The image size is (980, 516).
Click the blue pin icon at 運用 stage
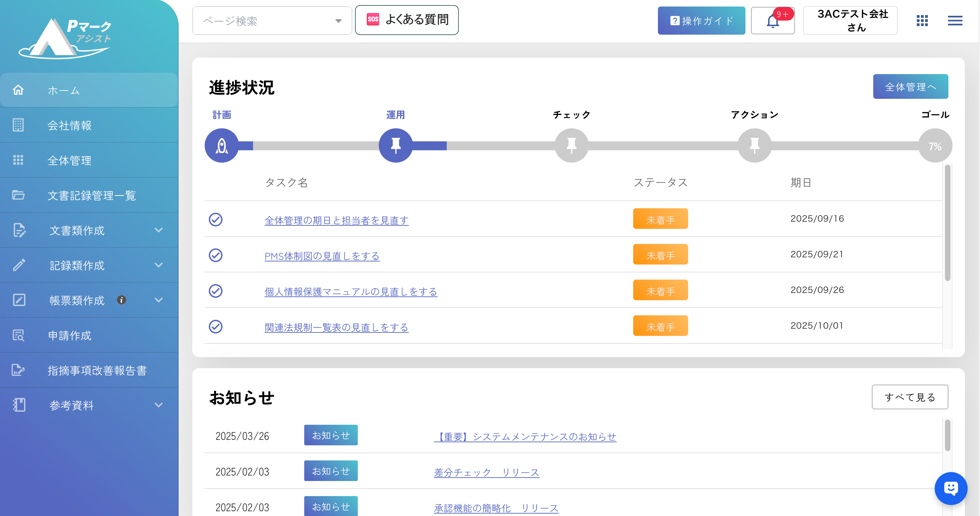point(396,145)
